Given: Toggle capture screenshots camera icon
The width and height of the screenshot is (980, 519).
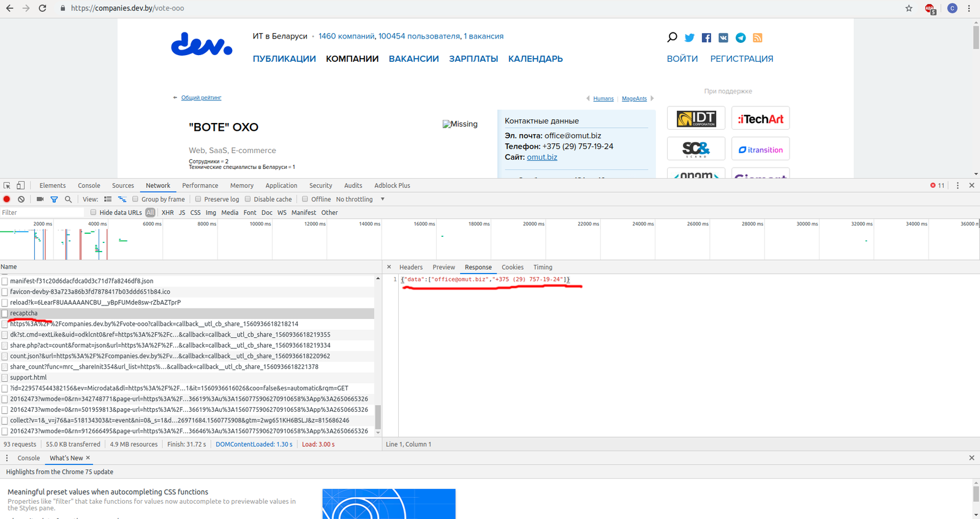Looking at the screenshot, I should 40,199.
